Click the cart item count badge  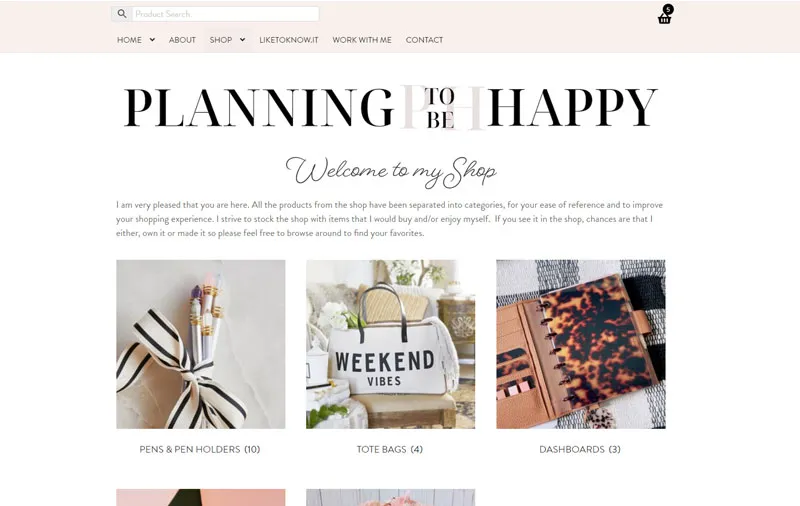tap(668, 9)
